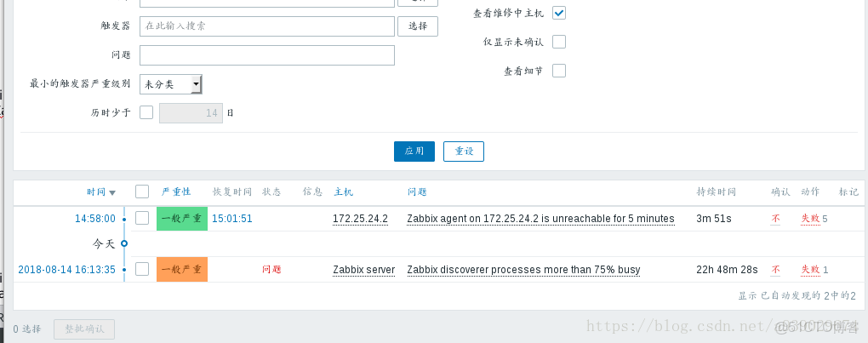Click the 问题 text input field

pos(267,55)
